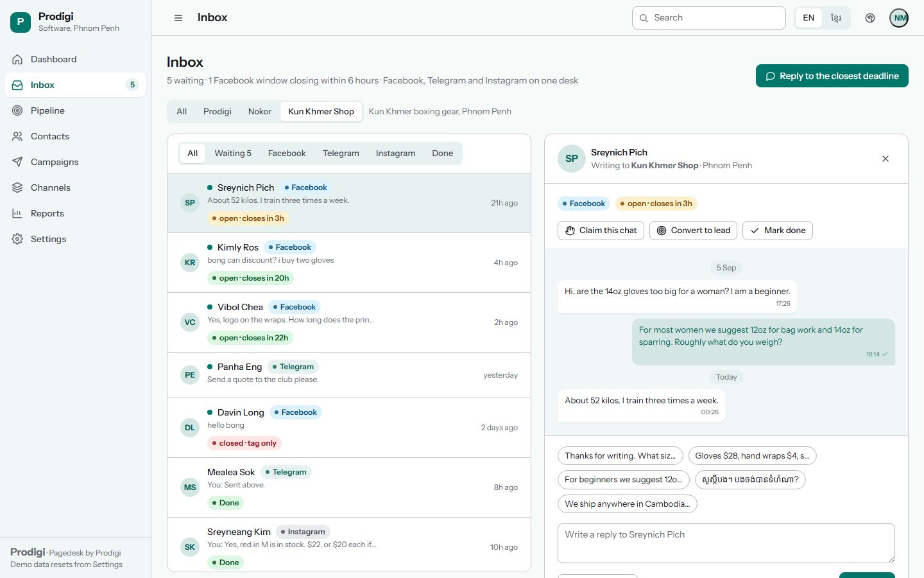The height and width of the screenshot is (578, 924).
Task: Open the Campaigns section
Action: coord(75,162)
